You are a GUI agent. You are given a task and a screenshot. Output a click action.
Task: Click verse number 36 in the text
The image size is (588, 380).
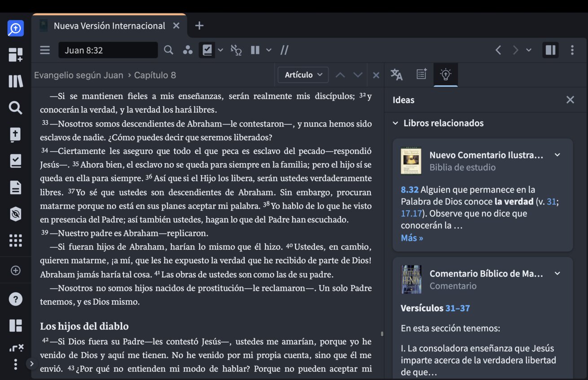tap(149, 177)
